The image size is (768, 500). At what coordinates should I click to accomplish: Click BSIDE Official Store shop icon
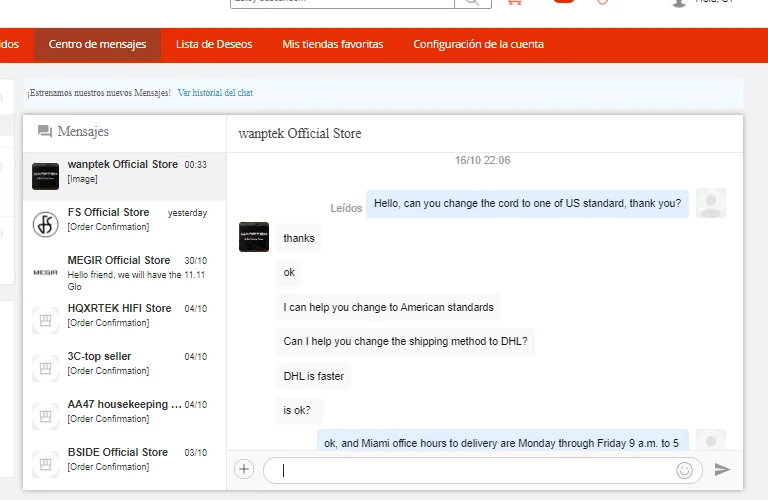click(x=46, y=464)
